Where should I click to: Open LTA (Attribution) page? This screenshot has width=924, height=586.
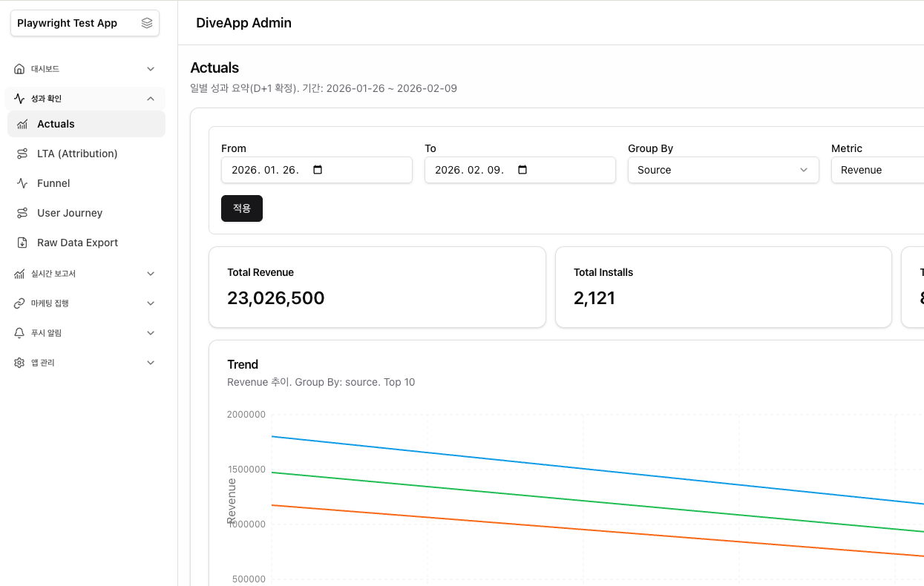point(86,154)
